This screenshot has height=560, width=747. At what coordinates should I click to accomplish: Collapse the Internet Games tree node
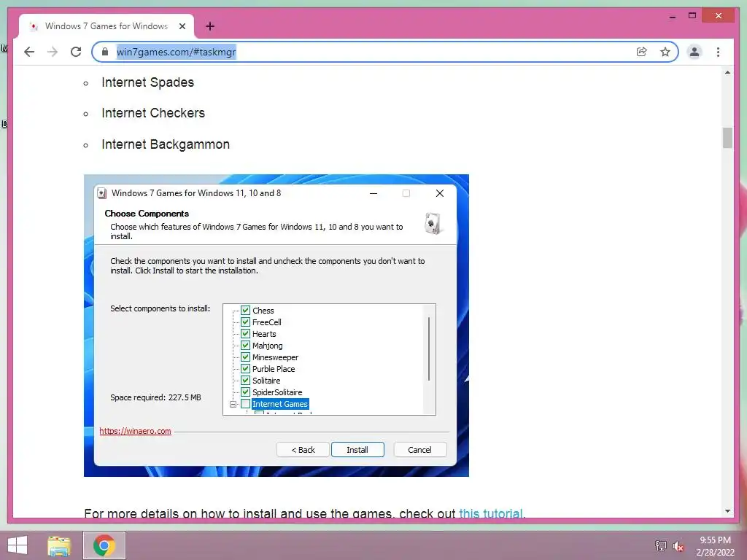tap(233, 404)
